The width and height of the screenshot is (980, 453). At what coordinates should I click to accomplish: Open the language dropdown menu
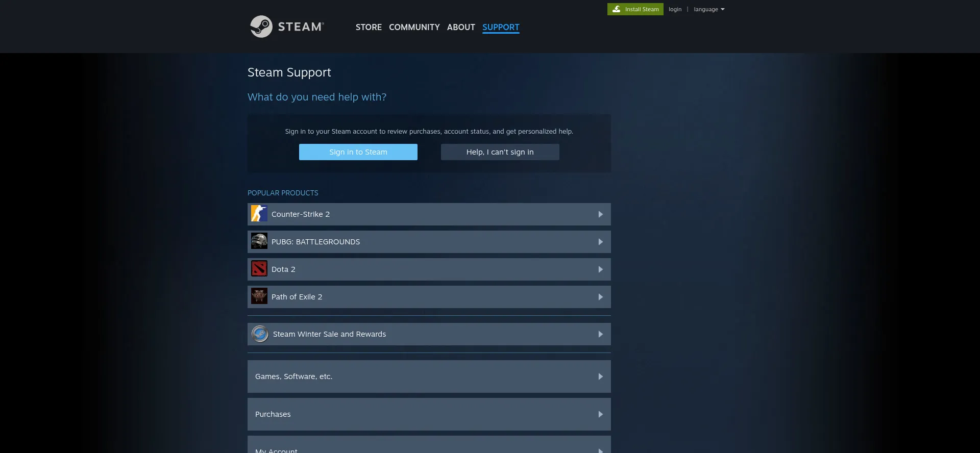(x=708, y=9)
